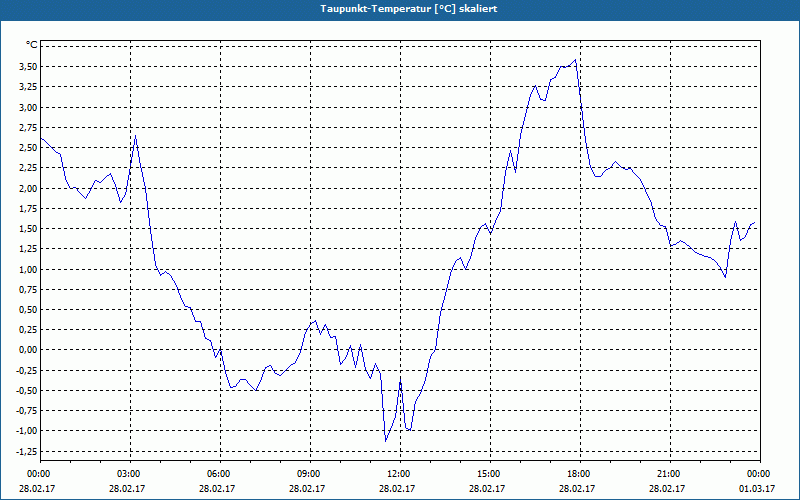Screen dimensions: 800x500
Task: Click the 28.02.17 date under 12:00
Action: [397, 489]
